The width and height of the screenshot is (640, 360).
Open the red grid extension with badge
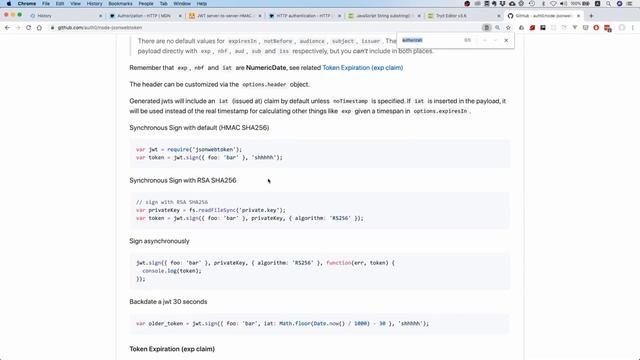pyautogui.click(x=608, y=28)
